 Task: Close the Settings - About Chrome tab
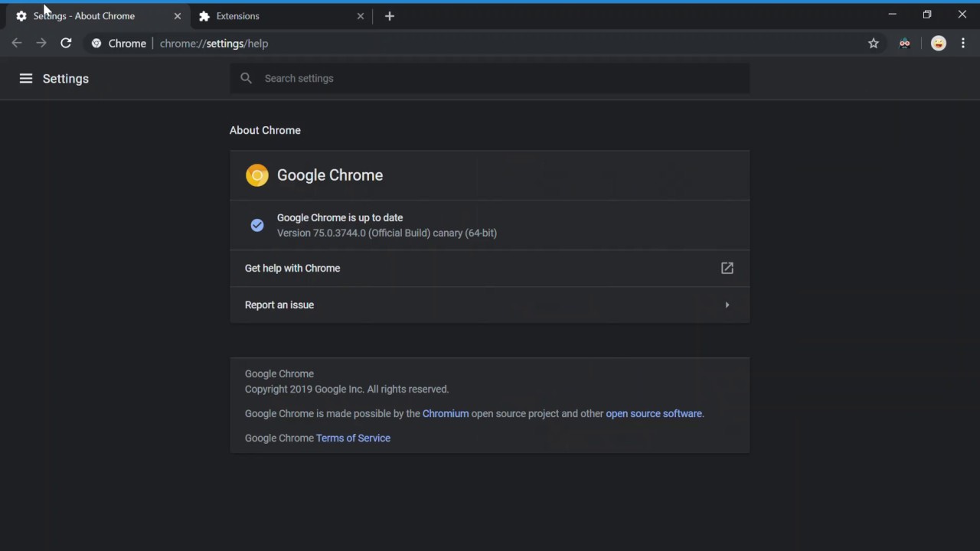pyautogui.click(x=178, y=16)
